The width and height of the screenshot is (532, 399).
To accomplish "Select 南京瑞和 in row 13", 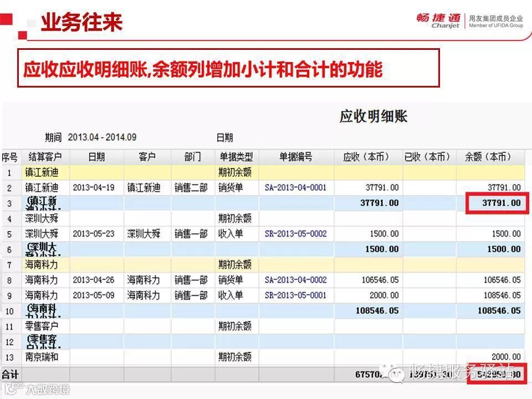I will pyautogui.click(x=42, y=357).
